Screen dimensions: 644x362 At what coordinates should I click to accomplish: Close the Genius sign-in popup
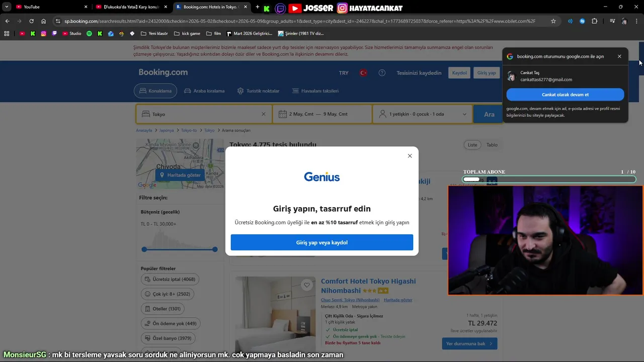point(410,156)
